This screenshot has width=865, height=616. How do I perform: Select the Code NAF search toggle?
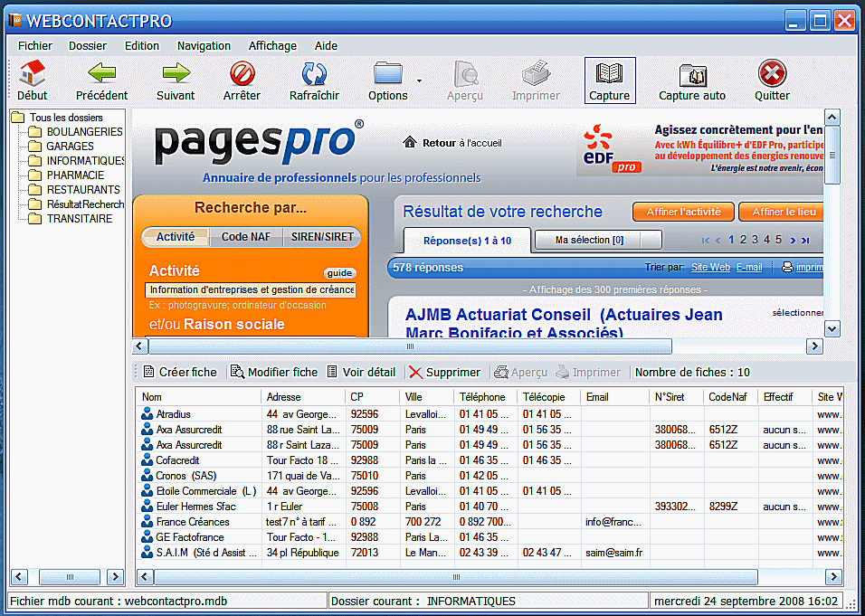[246, 237]
